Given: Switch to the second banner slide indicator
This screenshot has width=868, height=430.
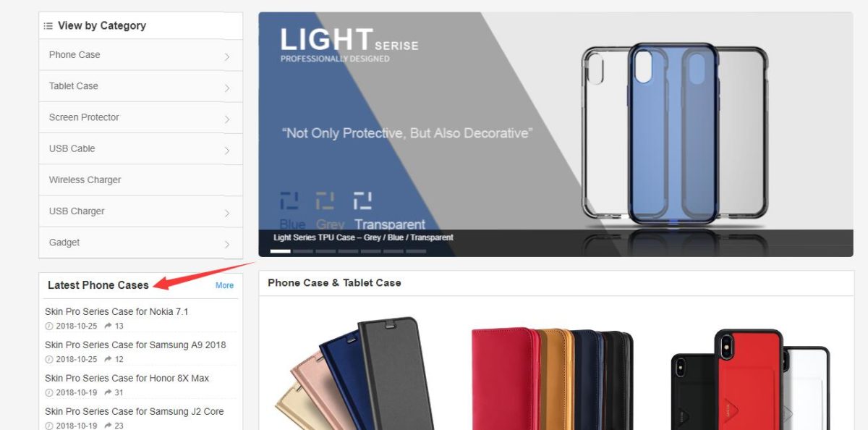Looking at the screenshot, I should (303, 251).
